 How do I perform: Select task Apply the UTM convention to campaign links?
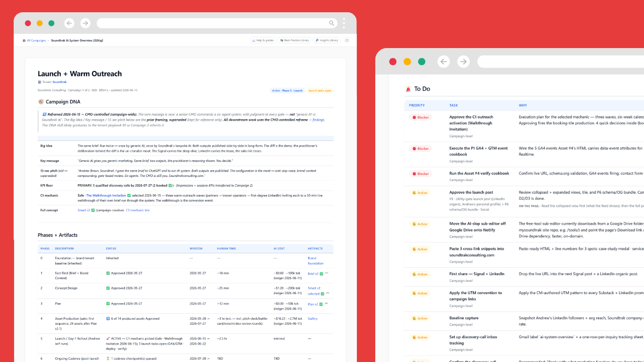pos(476,296)
